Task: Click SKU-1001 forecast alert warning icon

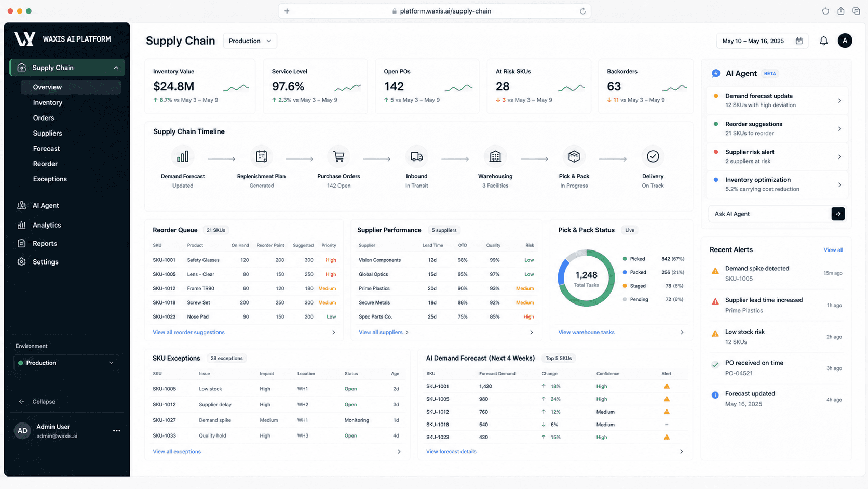Action: pyautogui.click(x=667, y=386)
